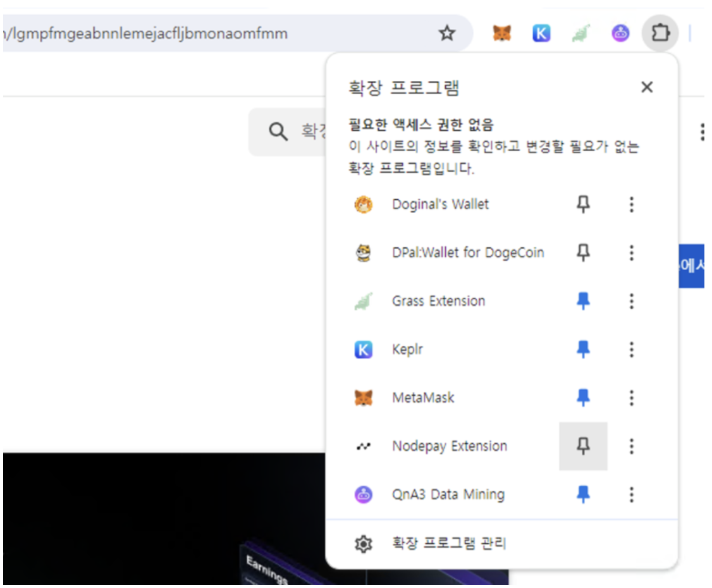Pin Nodepay Extension to toolbar

pos(583,446)
